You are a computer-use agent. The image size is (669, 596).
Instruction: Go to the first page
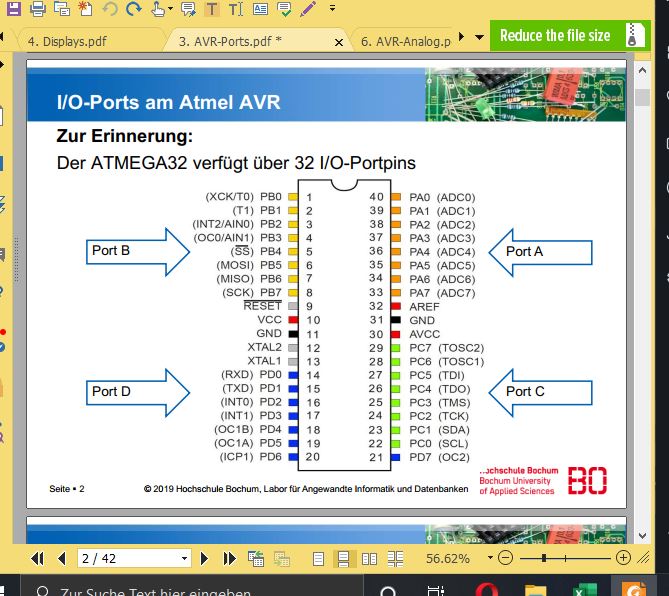pos(38,558)
